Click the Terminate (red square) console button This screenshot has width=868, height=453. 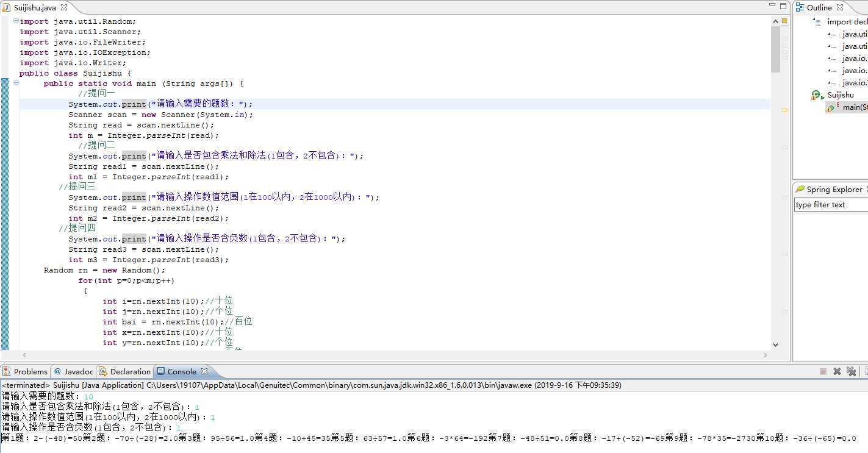823,371
